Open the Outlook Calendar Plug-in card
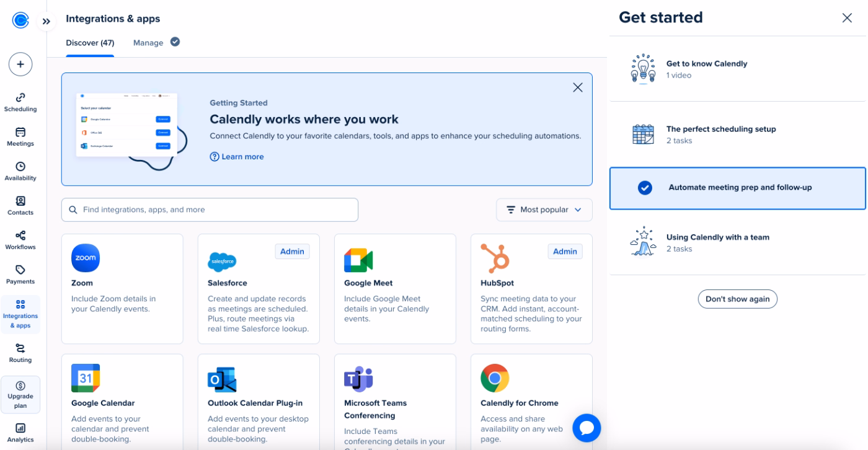 tap(259, 402)
